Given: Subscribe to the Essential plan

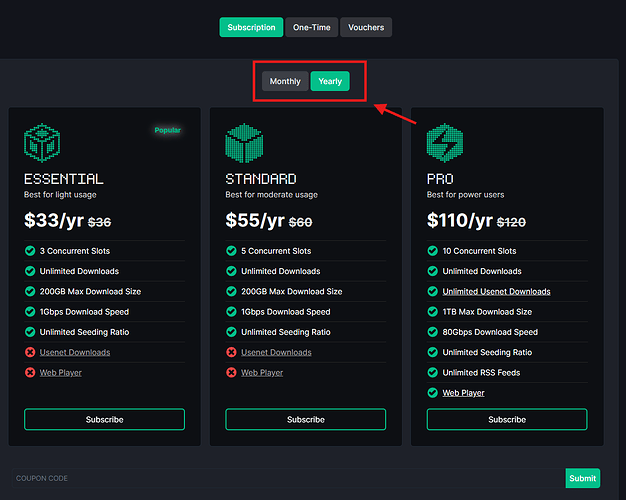Looking at the screenshot, I should [105, 419].
